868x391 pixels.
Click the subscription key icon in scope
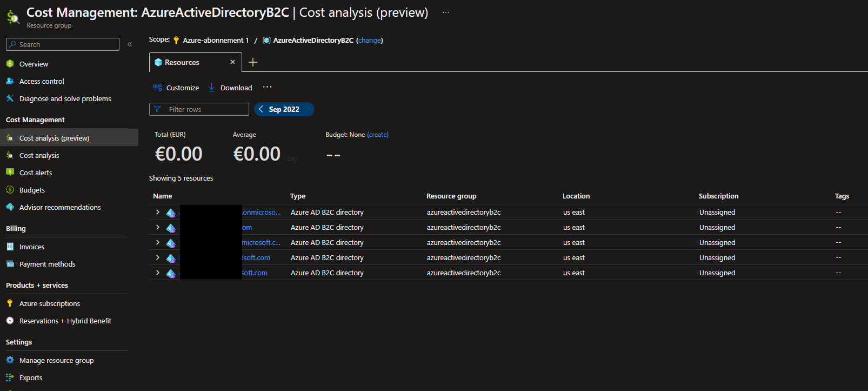click(176, 40)
